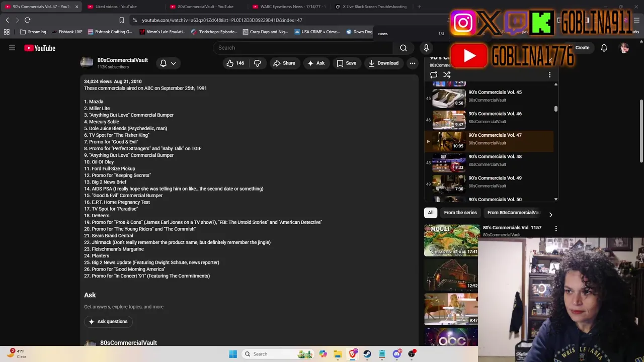Click taskbar Search box
Screen dimensions: 644x362
tap(279, 354)
